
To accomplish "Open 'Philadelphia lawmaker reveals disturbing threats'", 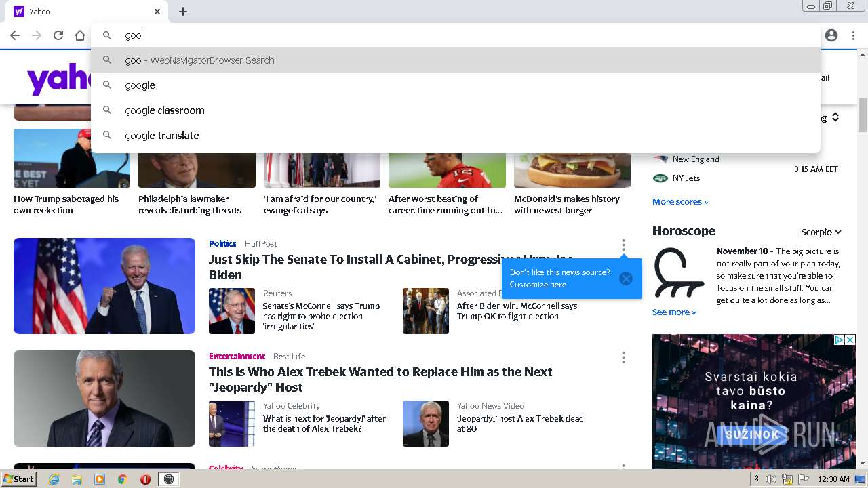I will point(190,205).
